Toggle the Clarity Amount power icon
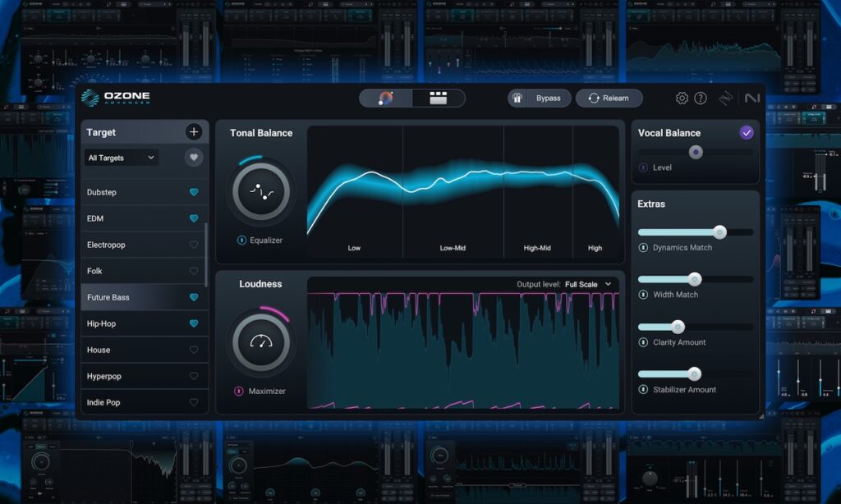The image size is (841, 504). tap(643, 342)
